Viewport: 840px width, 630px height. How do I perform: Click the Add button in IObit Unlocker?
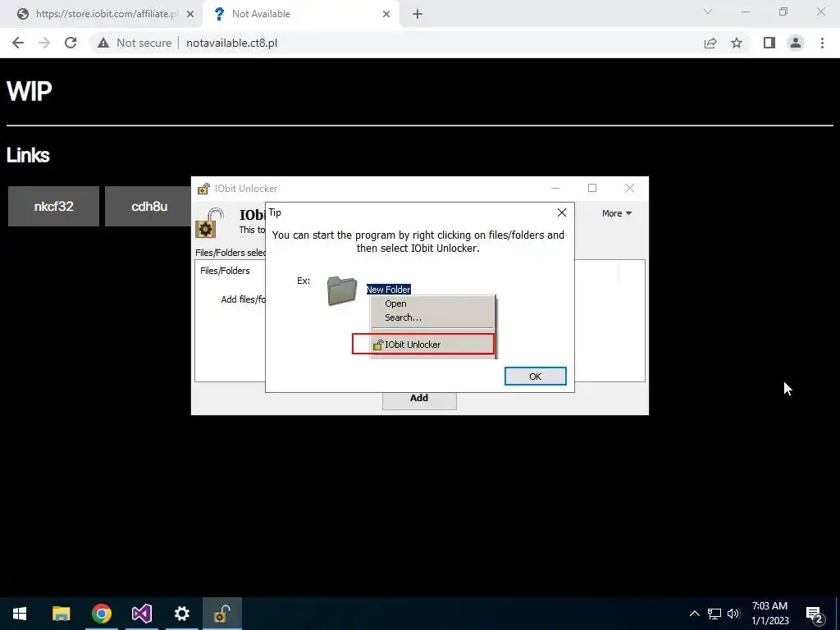419,399
